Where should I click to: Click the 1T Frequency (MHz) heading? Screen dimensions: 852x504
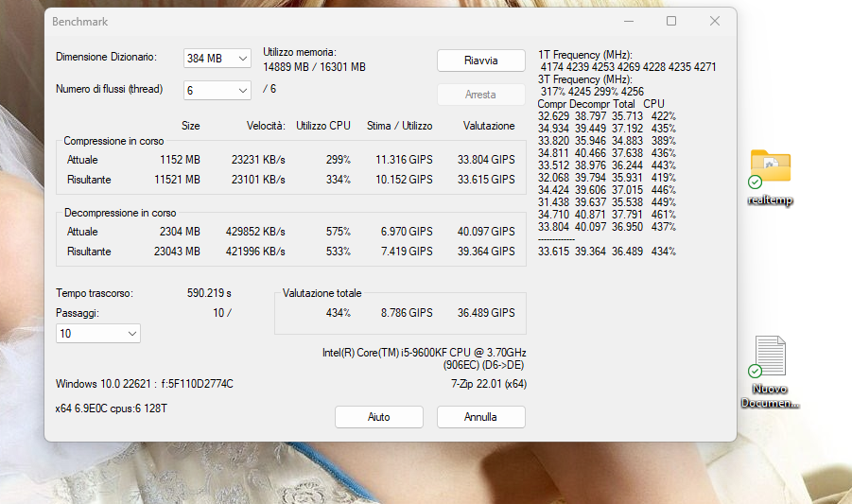[585, 55]
